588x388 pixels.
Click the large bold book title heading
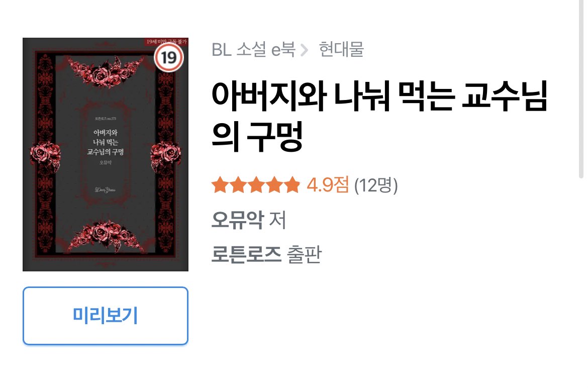pyautogui.click(x=379, y=116)
